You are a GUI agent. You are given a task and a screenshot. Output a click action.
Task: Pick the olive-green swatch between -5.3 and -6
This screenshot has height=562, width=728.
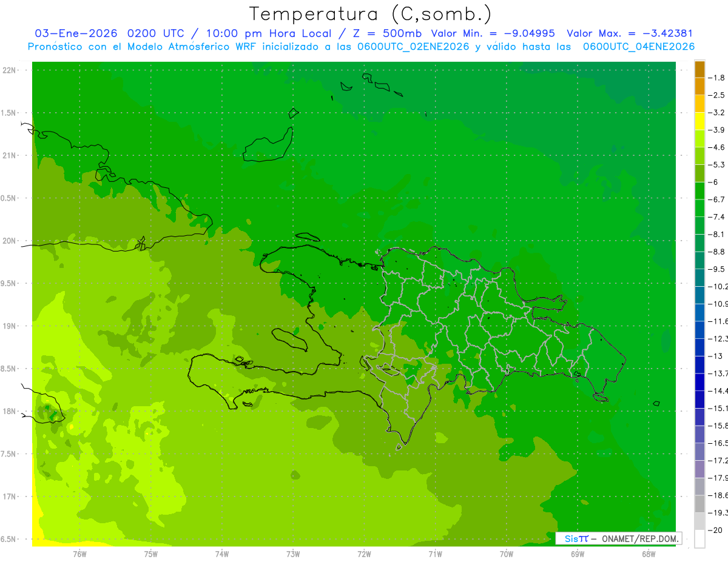pyautogui.click(x=699, y=173)
